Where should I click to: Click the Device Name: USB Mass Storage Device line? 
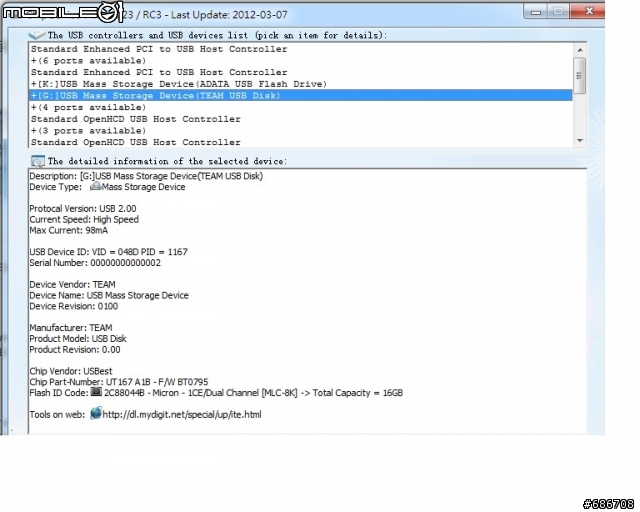109,296
